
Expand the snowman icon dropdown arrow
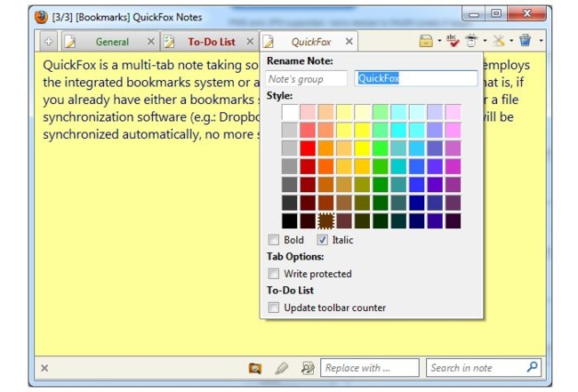coord(485,41)
